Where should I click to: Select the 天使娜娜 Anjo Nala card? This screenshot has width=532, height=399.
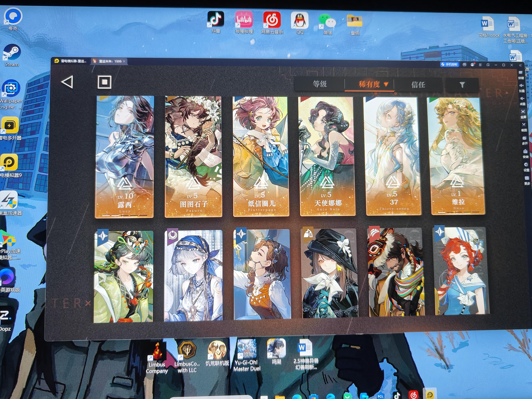[x=327, y=156]
